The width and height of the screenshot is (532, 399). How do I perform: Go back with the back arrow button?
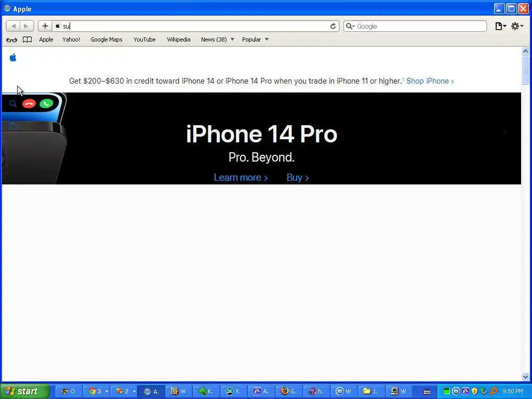click(x=13, y=26)
